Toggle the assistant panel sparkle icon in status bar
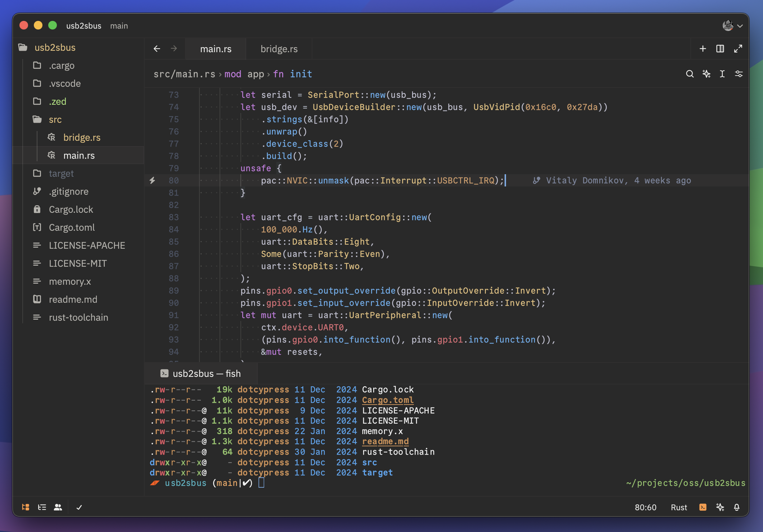 (x=720, y=507)
